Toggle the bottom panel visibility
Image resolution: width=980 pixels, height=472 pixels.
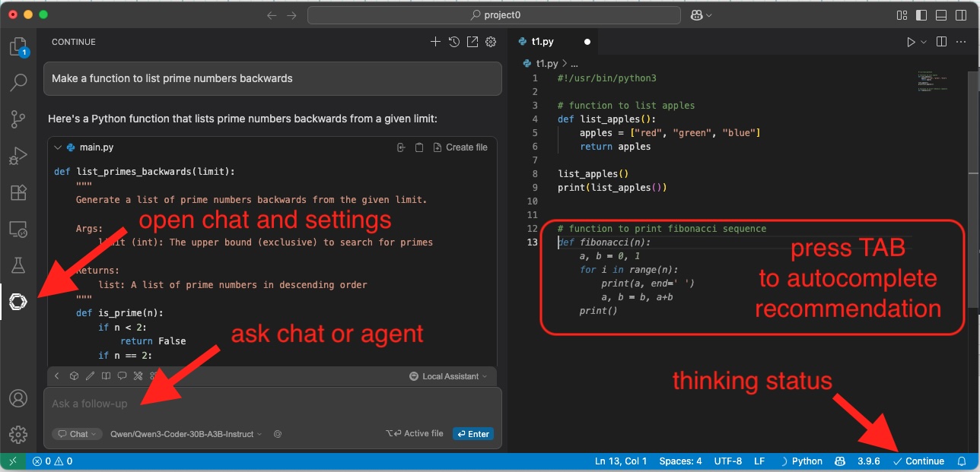tap(941, 15)
